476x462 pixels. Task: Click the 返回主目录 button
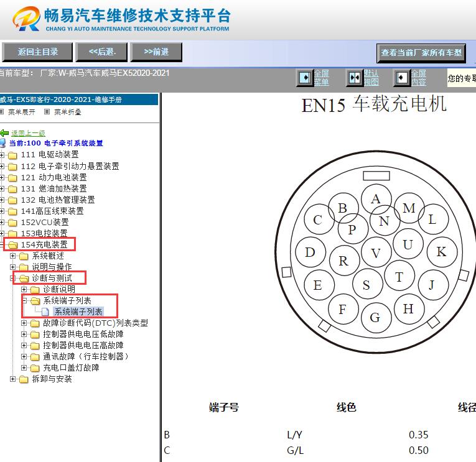pos(37,52)
